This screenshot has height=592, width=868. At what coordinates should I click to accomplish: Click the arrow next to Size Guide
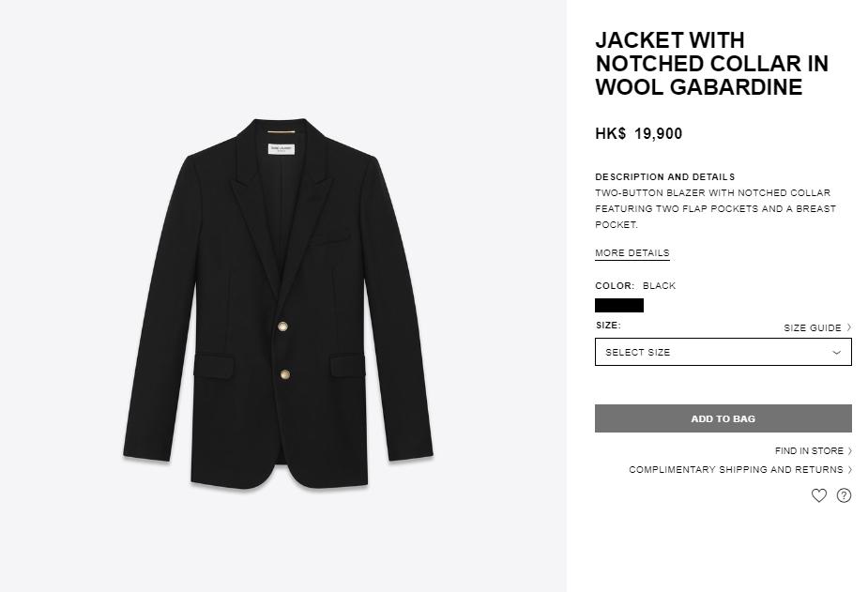click(849, 327)
